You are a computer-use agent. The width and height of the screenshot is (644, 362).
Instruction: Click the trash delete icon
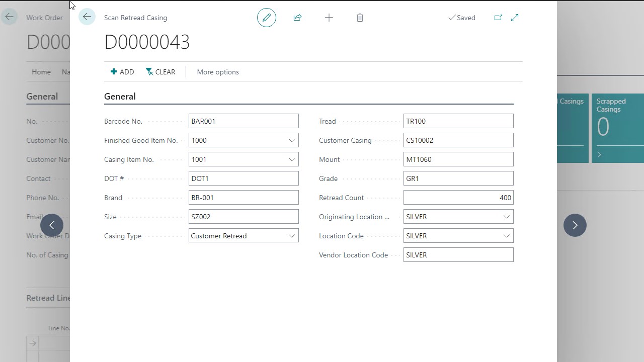(x=360, y=18)
